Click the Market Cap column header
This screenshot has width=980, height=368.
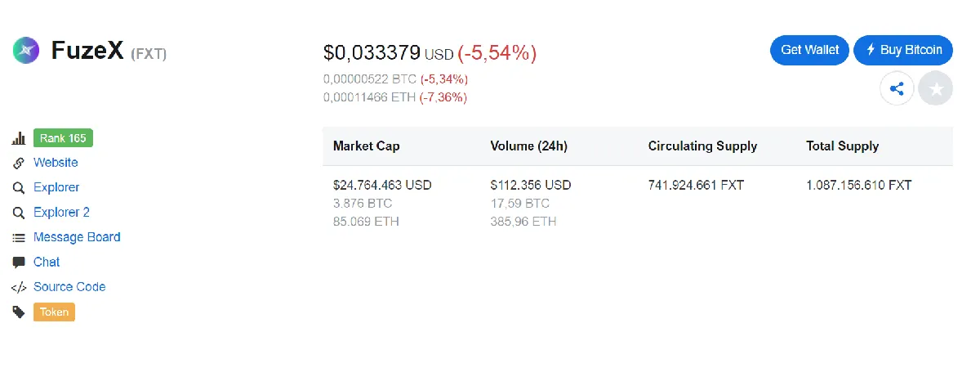coord(367,146)
